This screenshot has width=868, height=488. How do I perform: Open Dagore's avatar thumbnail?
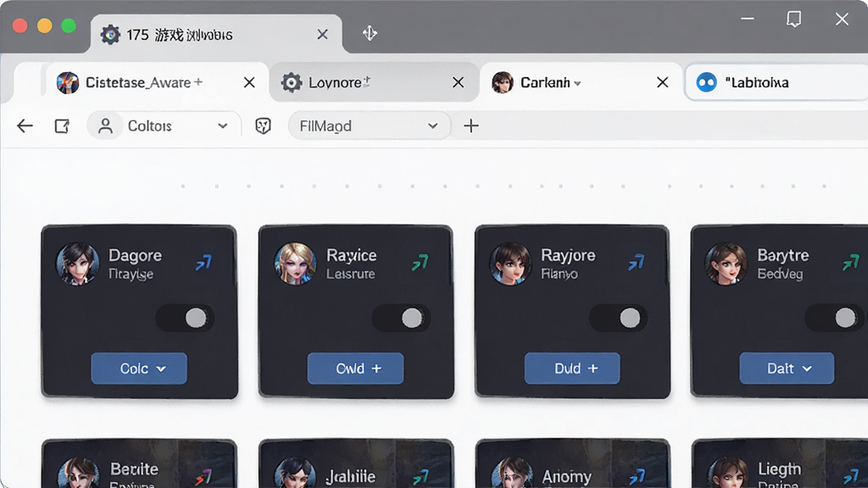tap(77, 264)
